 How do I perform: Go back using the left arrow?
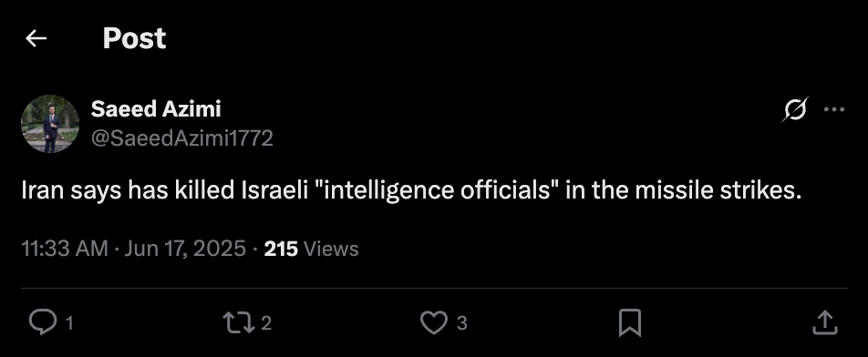tap(36, 38)
